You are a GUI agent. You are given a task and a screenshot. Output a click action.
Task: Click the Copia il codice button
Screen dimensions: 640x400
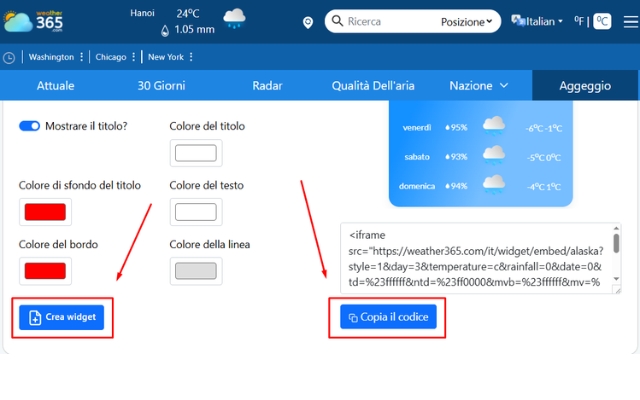click(388, 317)
